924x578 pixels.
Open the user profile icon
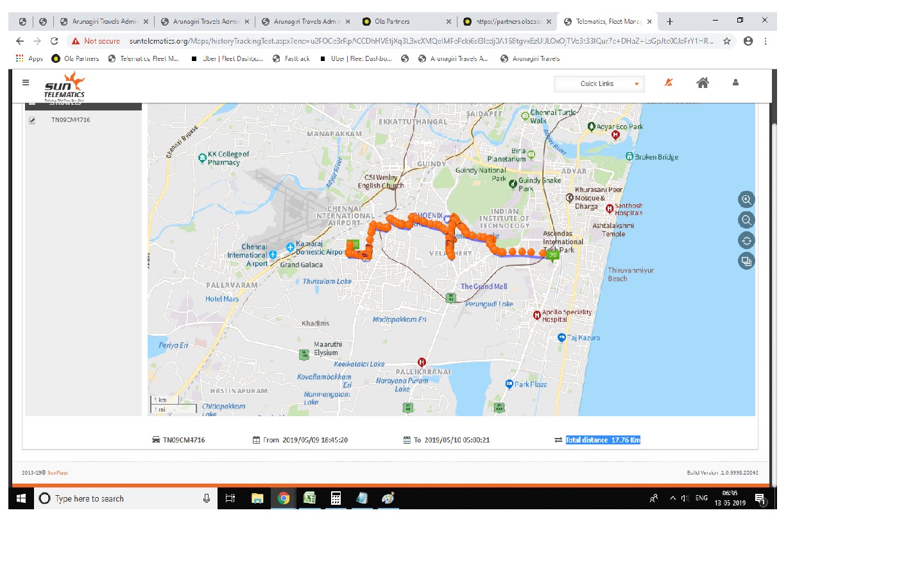point(735,82)
